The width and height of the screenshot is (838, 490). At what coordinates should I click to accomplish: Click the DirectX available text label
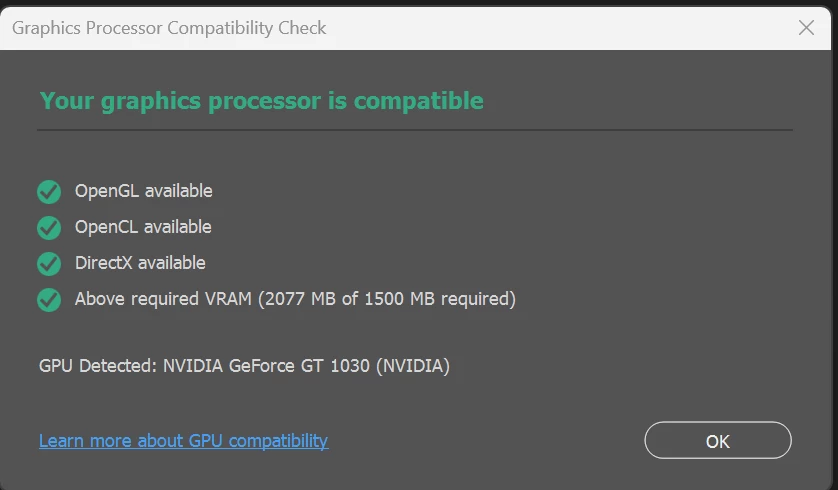click(140, 263)
